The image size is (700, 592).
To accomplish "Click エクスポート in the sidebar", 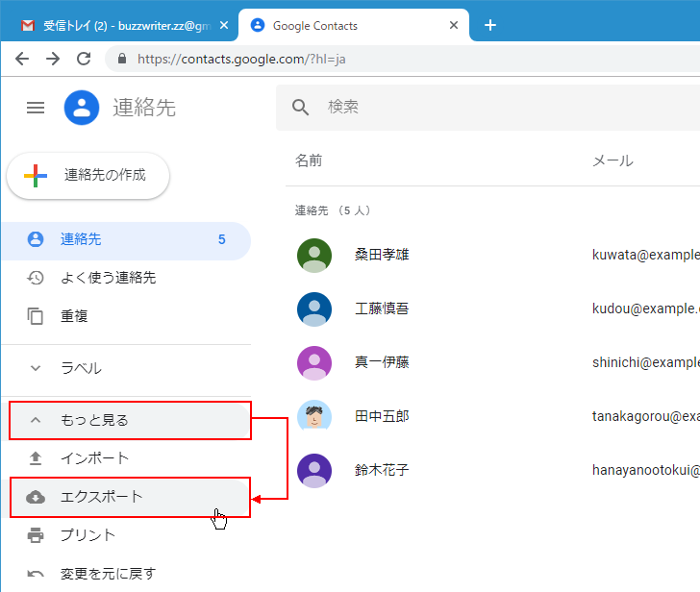I will coord(130,497).
